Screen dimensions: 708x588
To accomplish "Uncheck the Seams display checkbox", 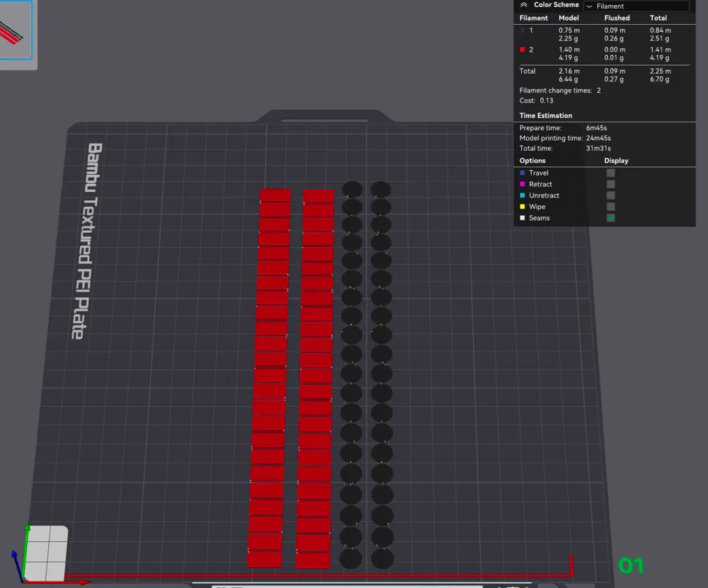I will tap(610, 218).
